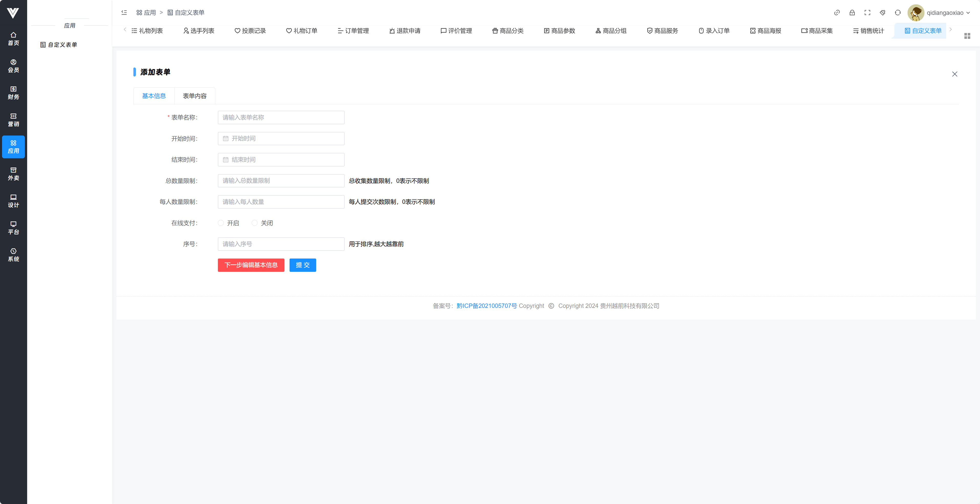Click the collapse sidebar menu icon

[124, 13]
